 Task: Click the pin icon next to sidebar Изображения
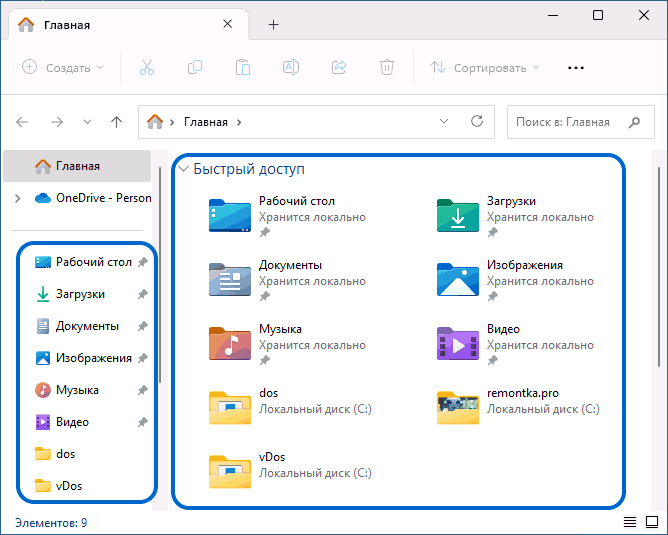pyautogui.click(x=143, y=358)
